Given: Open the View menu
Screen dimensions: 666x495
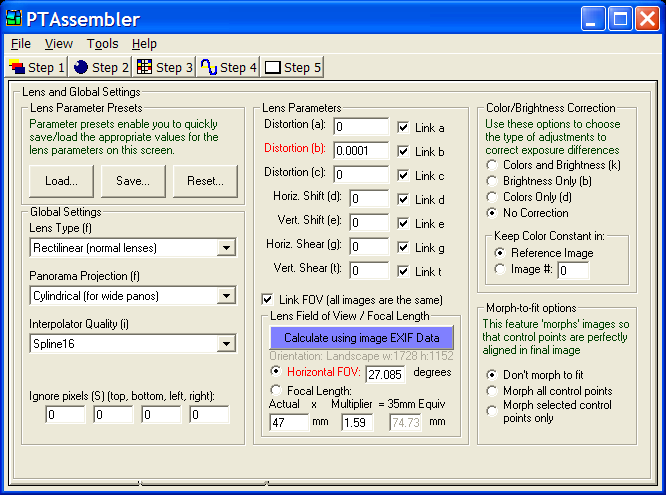Looking at the screenshot, I should 59,43.
